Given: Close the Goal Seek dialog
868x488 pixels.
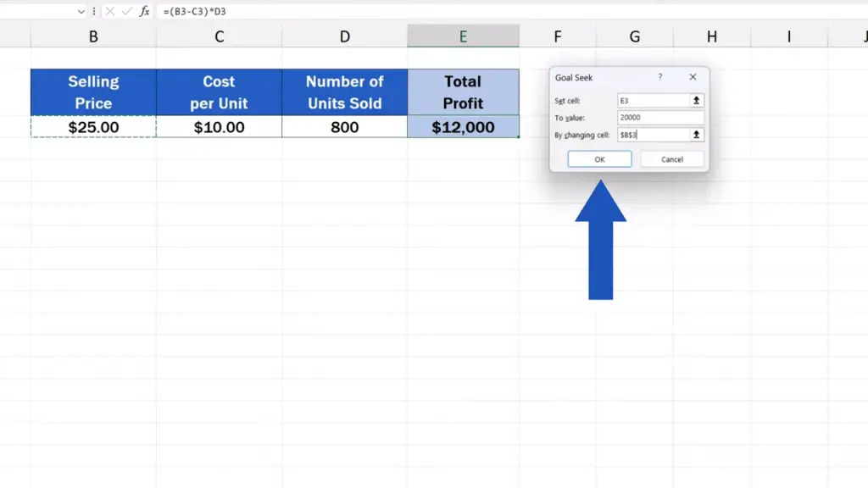Looking at the screenshot, I should pos(693,77).
